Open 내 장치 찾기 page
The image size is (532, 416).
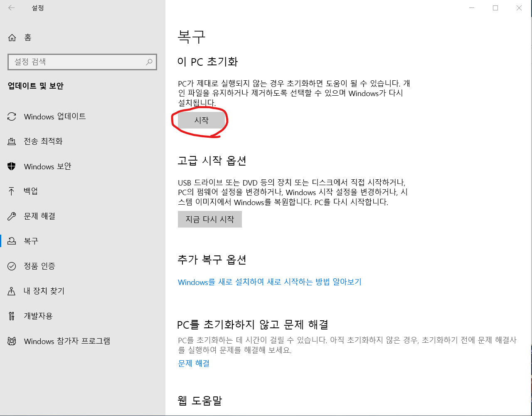pyautogui.click(x=83, y=291)
